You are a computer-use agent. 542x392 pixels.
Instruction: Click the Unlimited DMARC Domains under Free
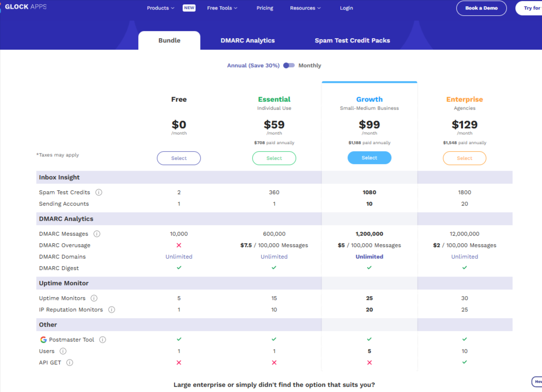click(179, 257)
